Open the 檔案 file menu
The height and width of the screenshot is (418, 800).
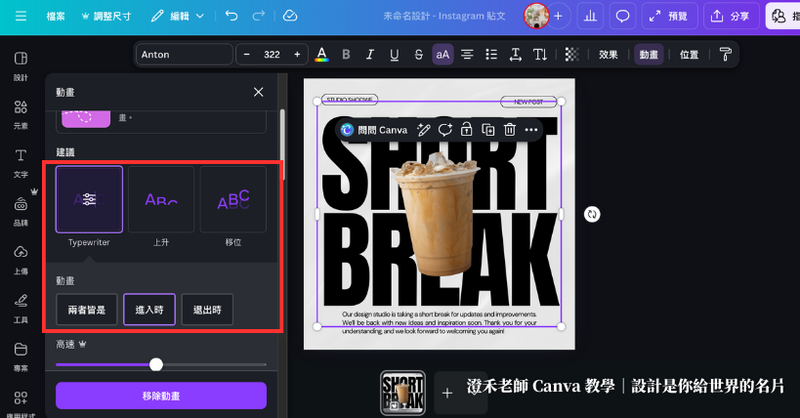tap(56, 16)
